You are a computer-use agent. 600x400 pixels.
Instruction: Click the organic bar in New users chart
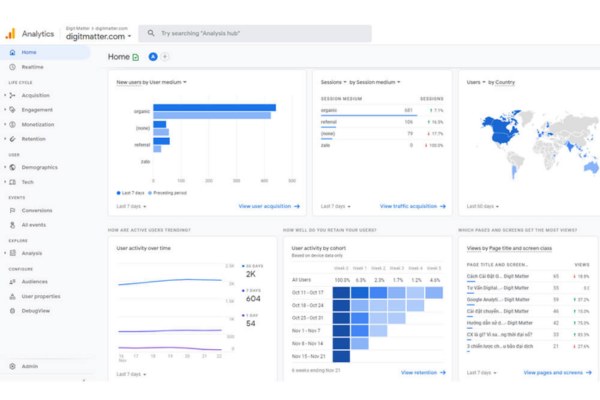(x=214, y=108)
